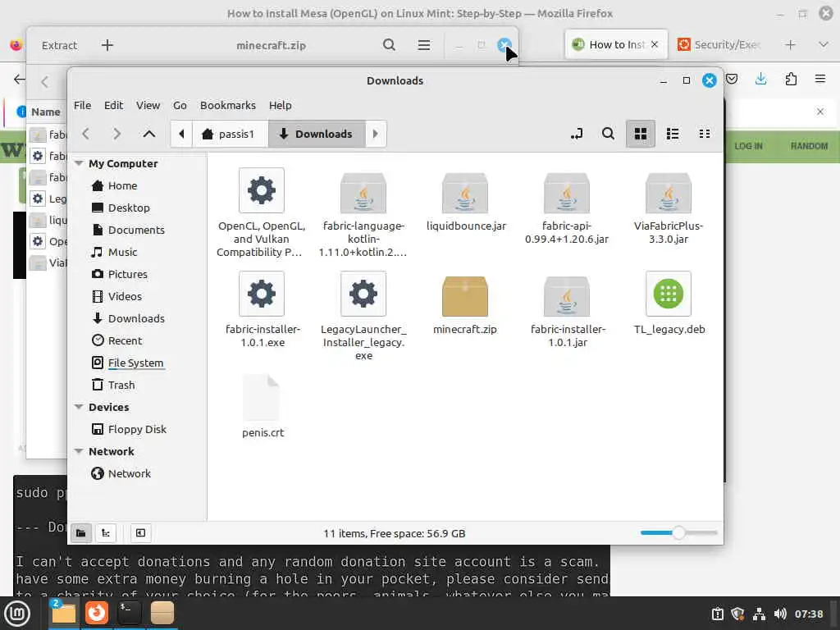Collapse the My Computer sidebar section
Viewport: 840px width, 630px height.
[79, 163]
